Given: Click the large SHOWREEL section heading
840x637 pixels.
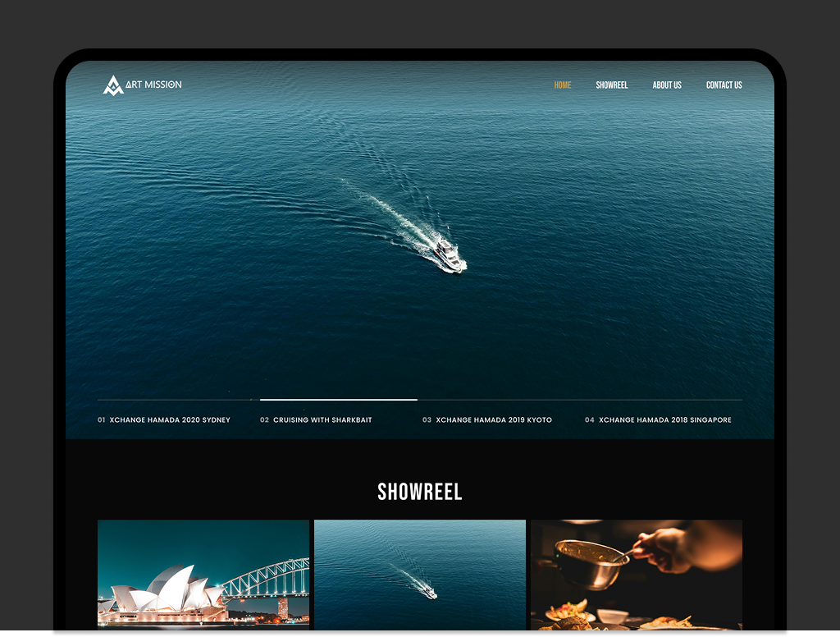Looking at the screenshot, I should click(x=419, y=493).
